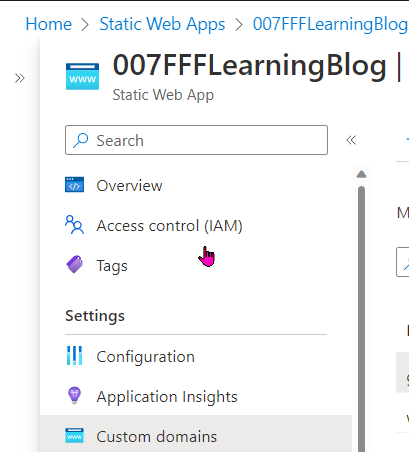Go to Home breadcrumb link
The image size is (409, 452).
pyautogui.click(x=49, y=24)
